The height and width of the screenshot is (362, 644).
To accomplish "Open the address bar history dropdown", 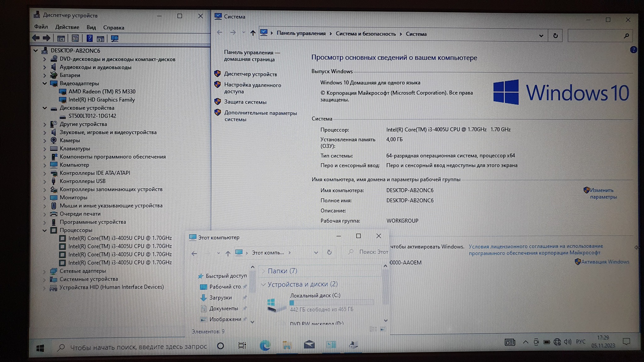I will (541, 36).
